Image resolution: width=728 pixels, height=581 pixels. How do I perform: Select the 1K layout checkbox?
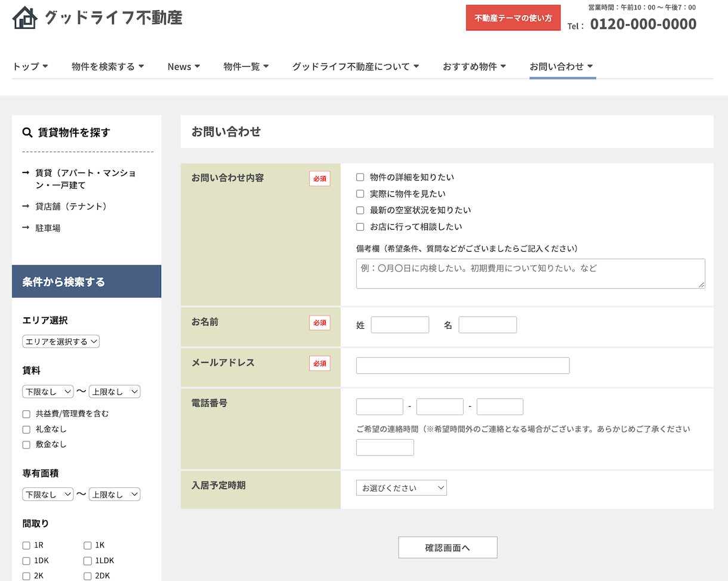[88, 545]
